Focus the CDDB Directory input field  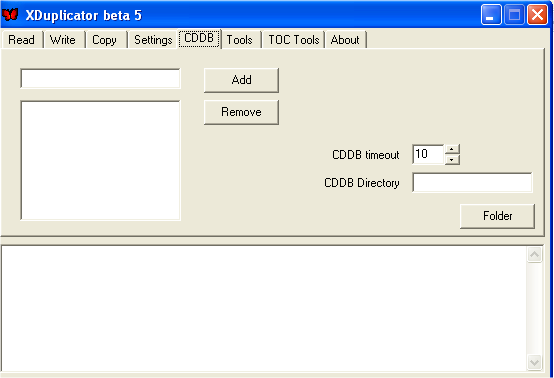coord(472,182)
